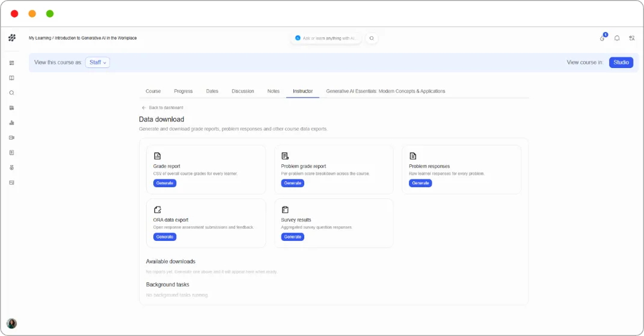Open the open-book icon in sidebar
Screen dimensions: 644x336
(x=12, y=78)
